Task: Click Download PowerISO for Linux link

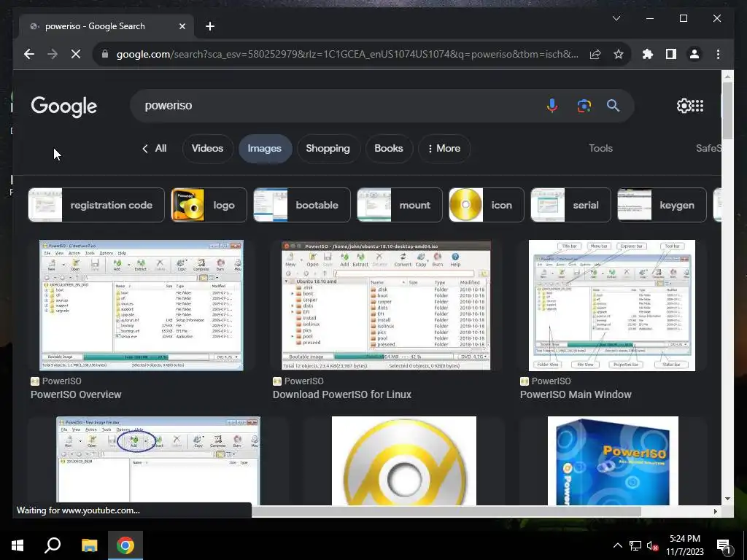Action: coord(342,394)
